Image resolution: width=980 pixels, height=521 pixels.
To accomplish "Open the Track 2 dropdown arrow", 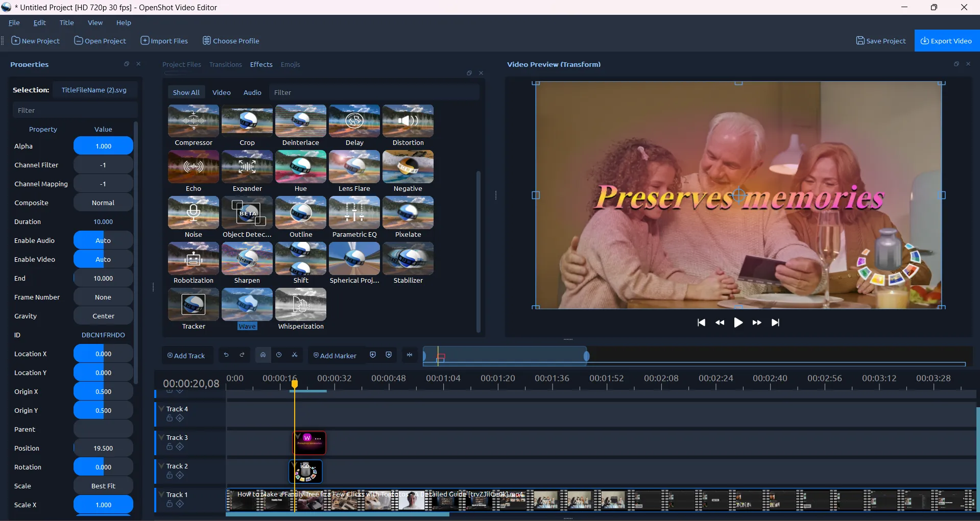I will click(x=161, y=466).
